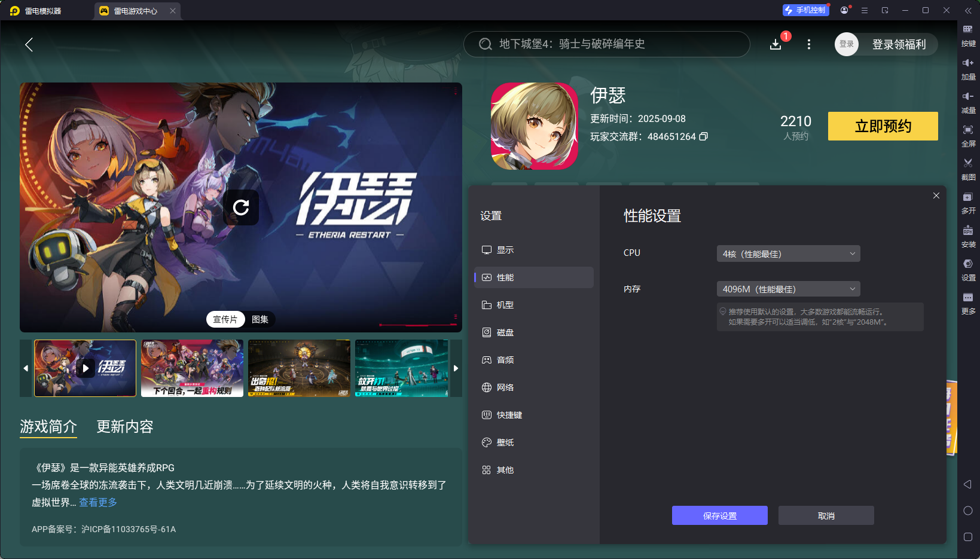Open the 磁盘 disk settings section

click(x=534, y=332)
